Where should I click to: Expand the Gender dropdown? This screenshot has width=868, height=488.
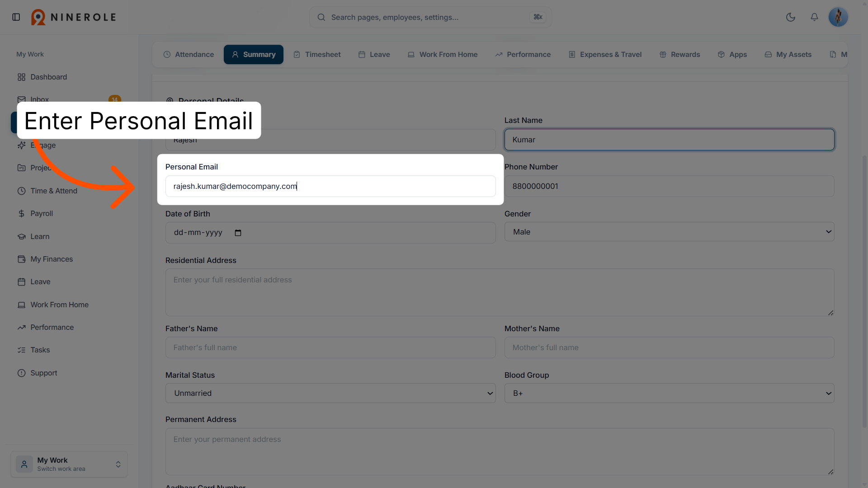tap(669, 232)
